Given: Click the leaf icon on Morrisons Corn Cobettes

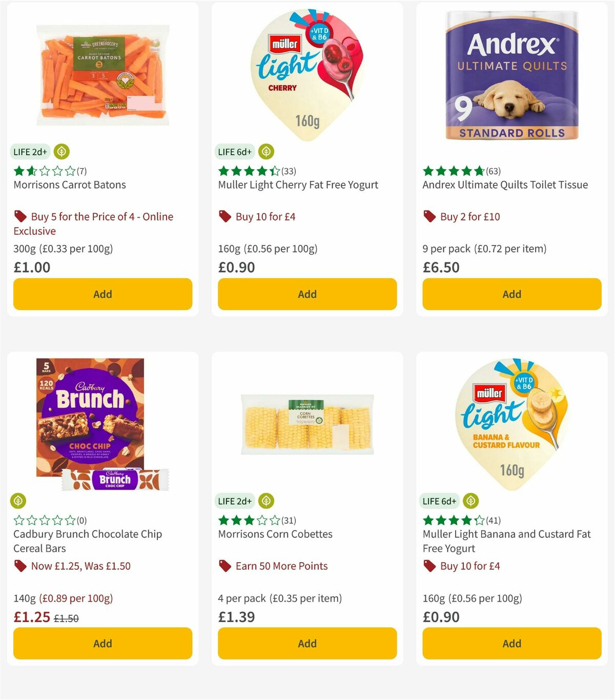Looking at the screenshot, I should click(266, 501).
